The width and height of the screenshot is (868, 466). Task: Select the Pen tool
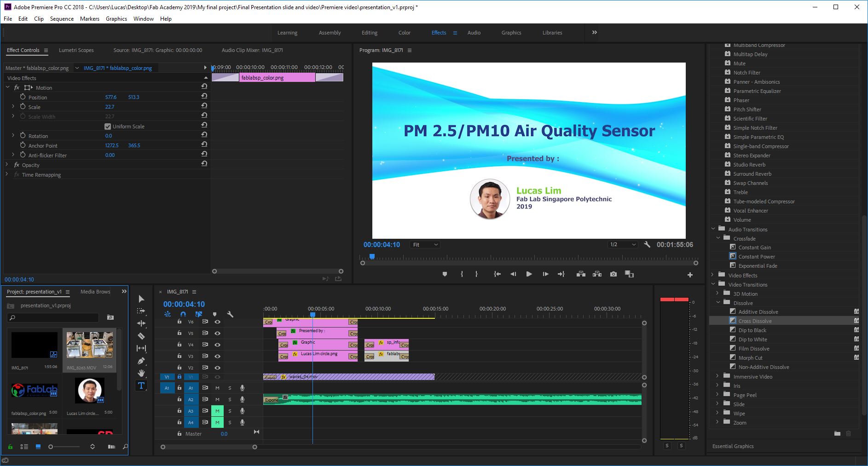(x=141, y=361)
